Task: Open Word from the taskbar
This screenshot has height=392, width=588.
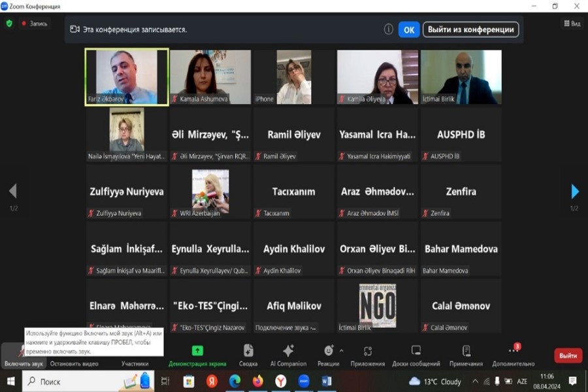Action: [x=327, y=382]
